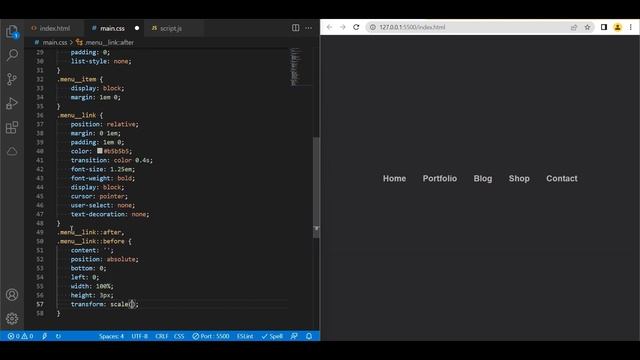Click main.css in the breadcrumb
The width and height of the screenshot is (640, 360).
[55, 42]
